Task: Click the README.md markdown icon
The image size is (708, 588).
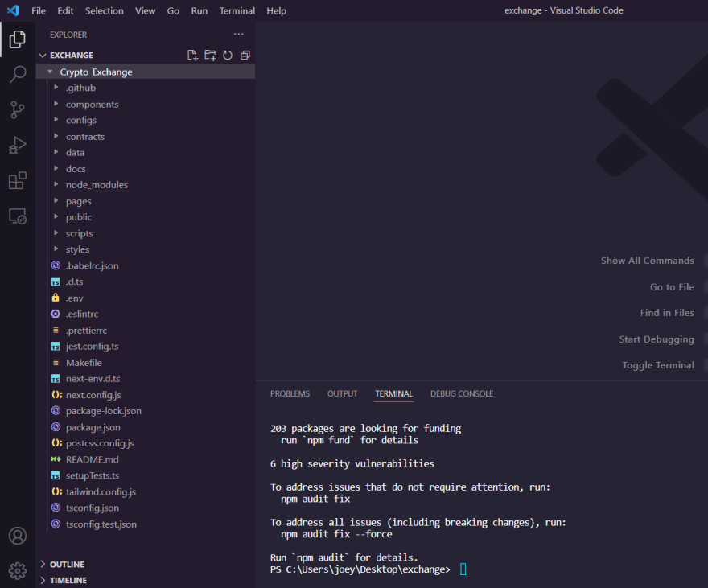Action: coord(56,459)
